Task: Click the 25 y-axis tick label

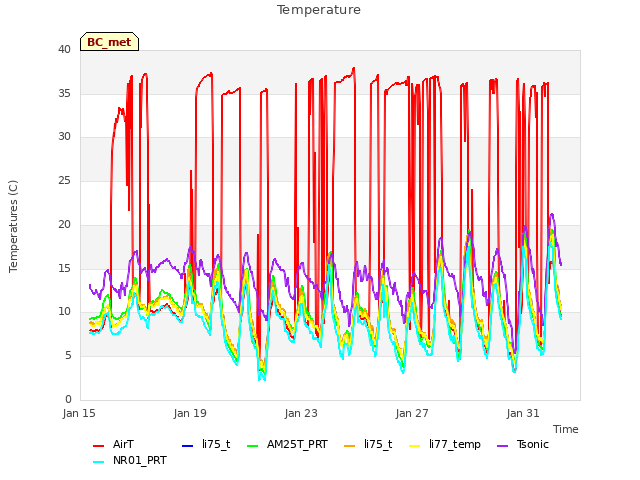Action: [64, 180]
